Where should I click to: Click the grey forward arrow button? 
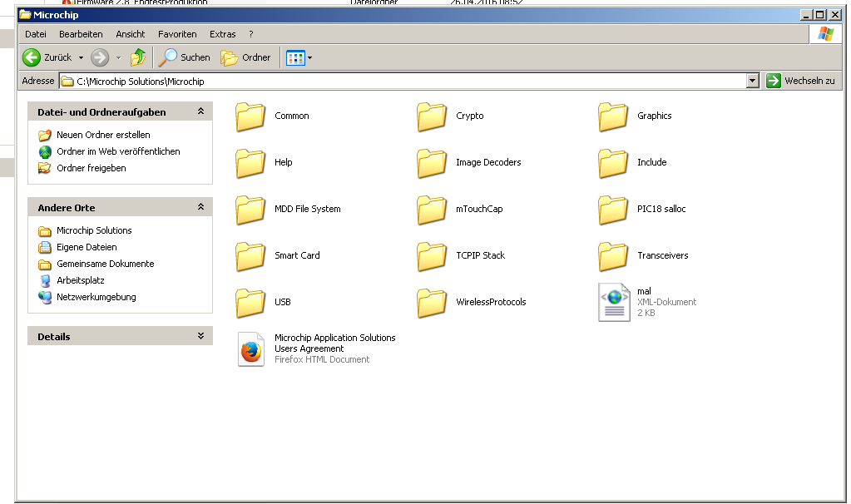pyautogui.click(x=100, y=57)
